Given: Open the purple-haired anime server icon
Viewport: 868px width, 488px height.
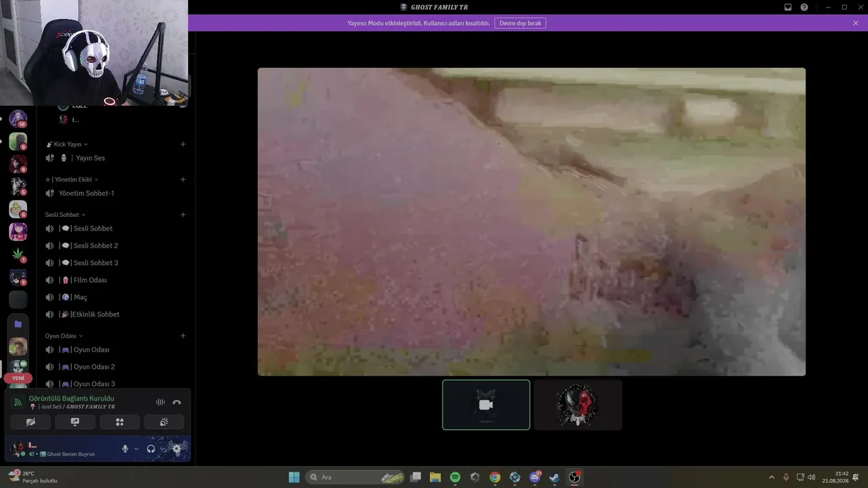Looking at the screenshot, I should 18,232.
